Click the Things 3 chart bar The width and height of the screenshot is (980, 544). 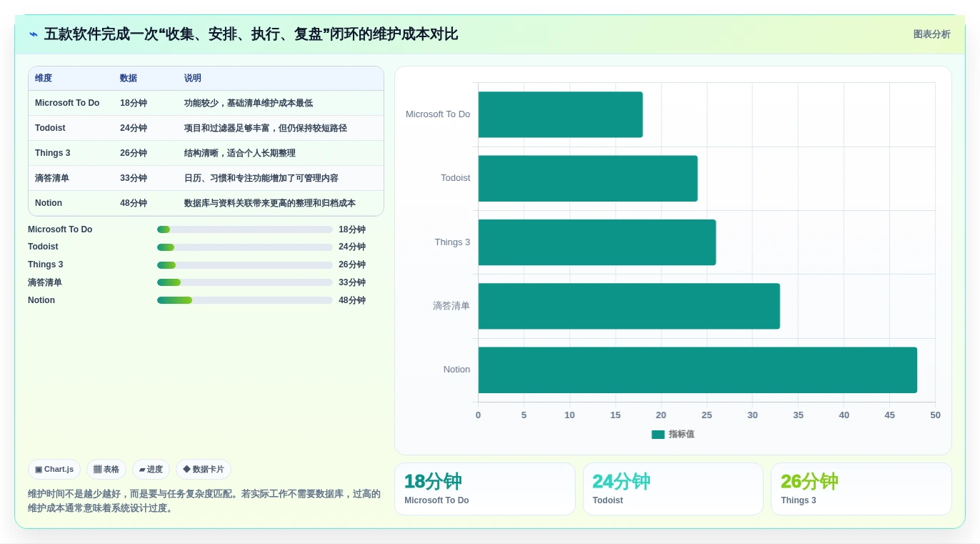coord(597,242)
